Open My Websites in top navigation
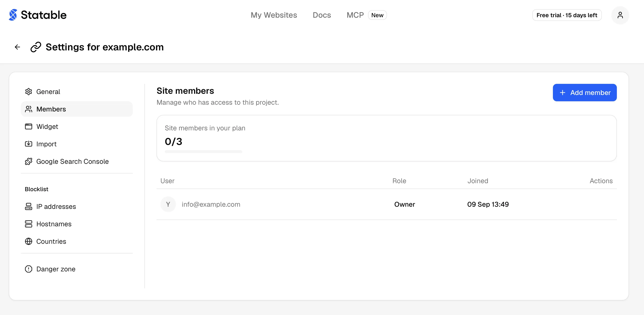 274,15
